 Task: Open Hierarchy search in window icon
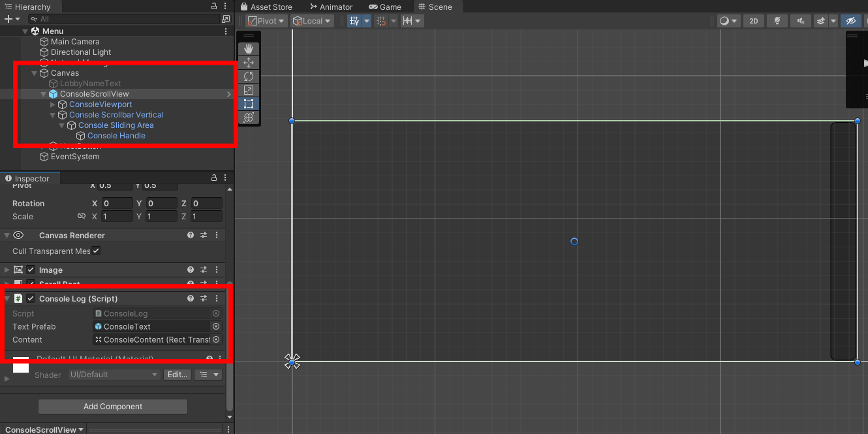[x=226, y=19]
